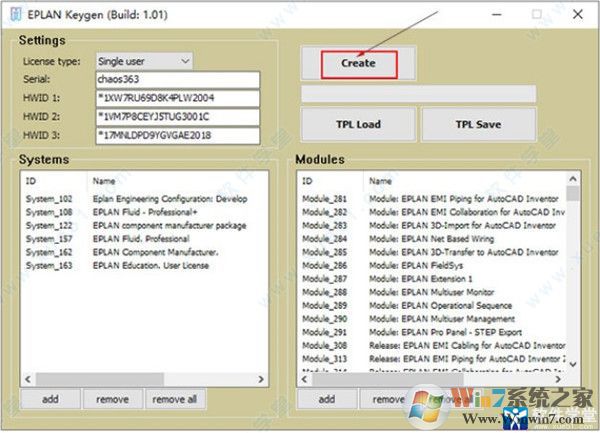Image resolution: width=600 pixels, height=433 pixels.
Task: Click the remove button under Systems
Action: tap(112, 399)
